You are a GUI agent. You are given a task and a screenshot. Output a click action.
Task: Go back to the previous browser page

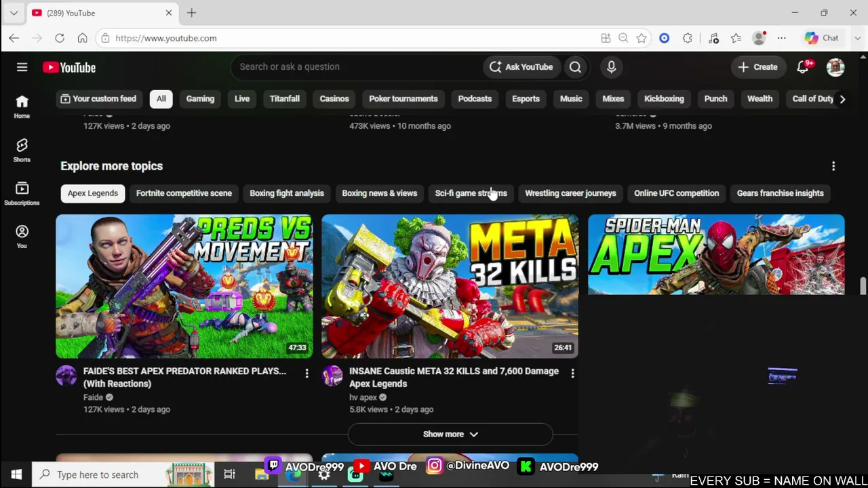14,38
